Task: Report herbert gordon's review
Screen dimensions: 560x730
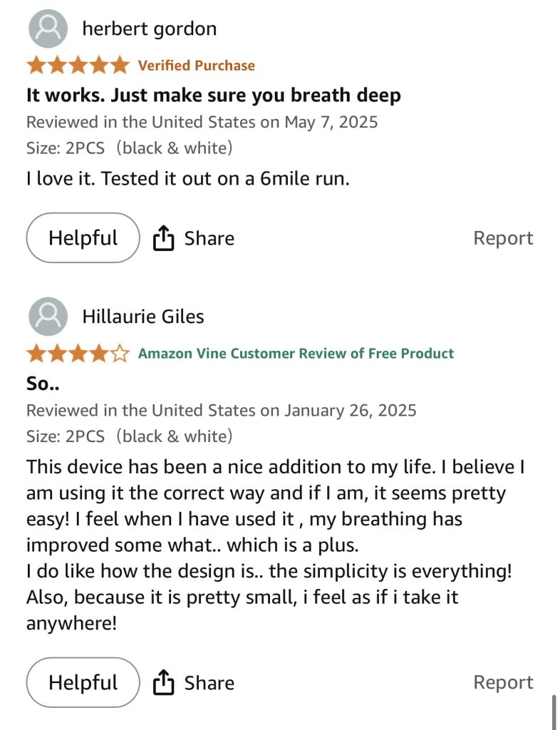Action: pos(503,238)
